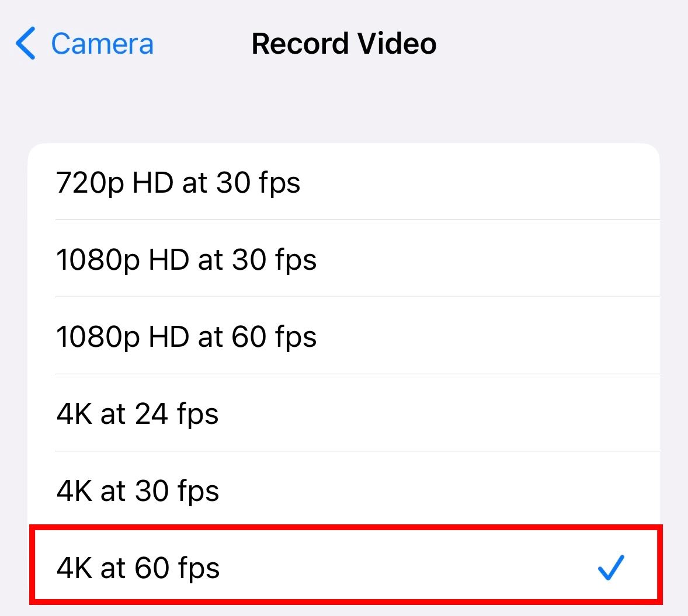Screen dimensions: 688x616
Task: Tap the blue back chevron icon
Action: click(26, 43)
